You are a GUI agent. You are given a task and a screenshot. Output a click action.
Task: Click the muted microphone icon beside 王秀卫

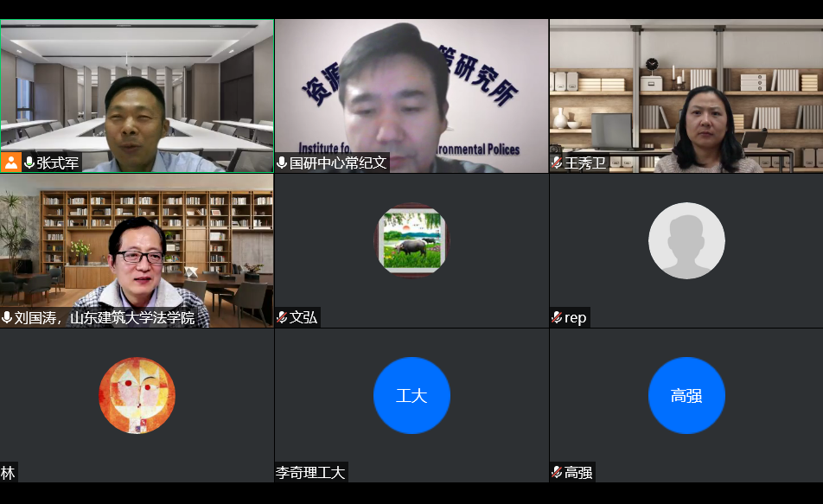(x=557, y=163)
